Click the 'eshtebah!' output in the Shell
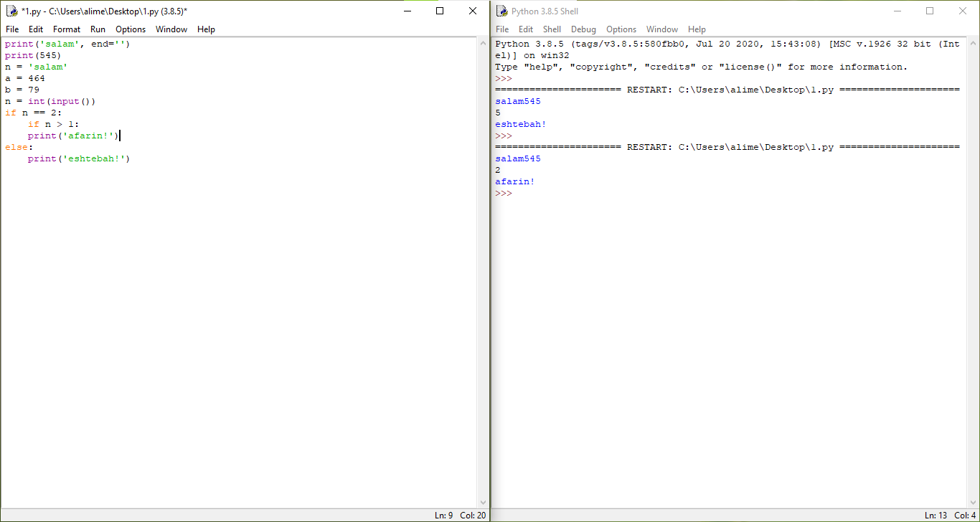Viewport: 980px width, 522px height. coord(521,124)
